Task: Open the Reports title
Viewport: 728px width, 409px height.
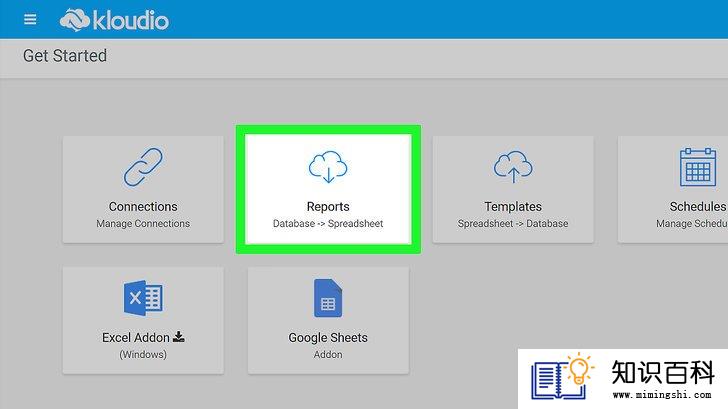Action: 328,207
